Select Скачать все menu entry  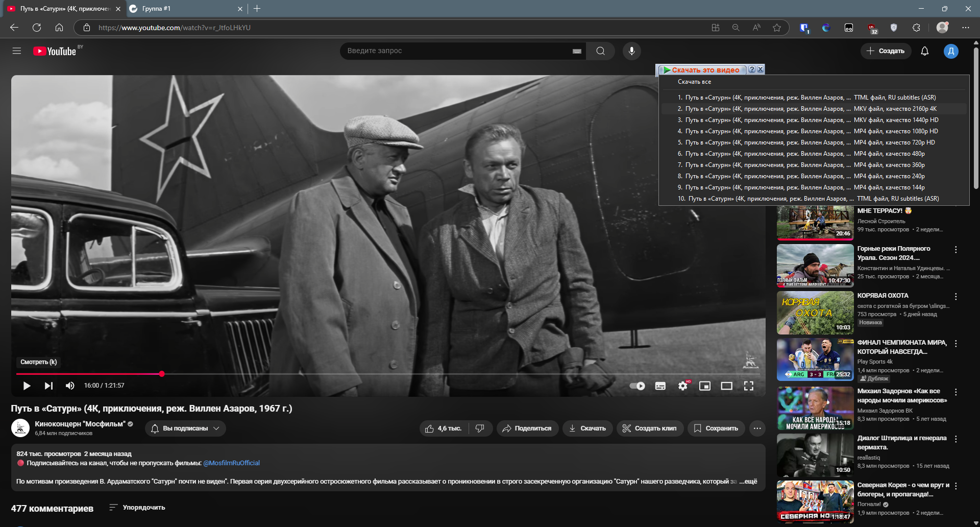tap(694, 82)
